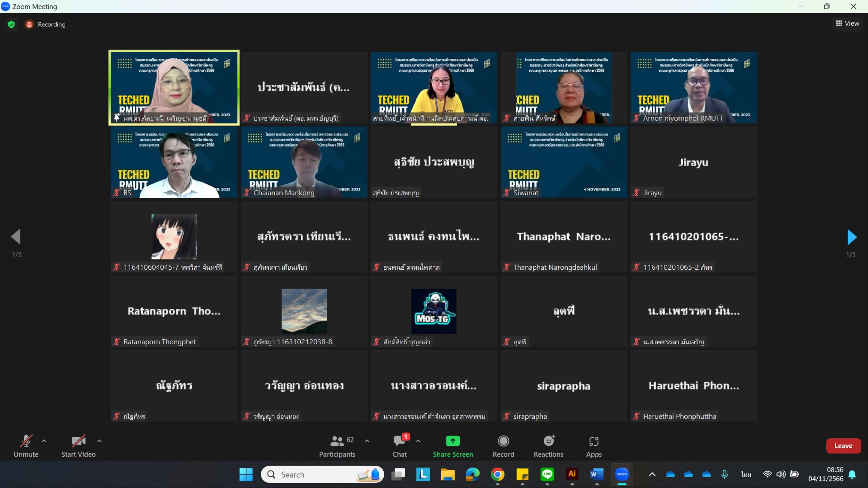Open Adobe Illustrator from the taskbar
This screenshot has width=868, height=488.
pos(572,474)
